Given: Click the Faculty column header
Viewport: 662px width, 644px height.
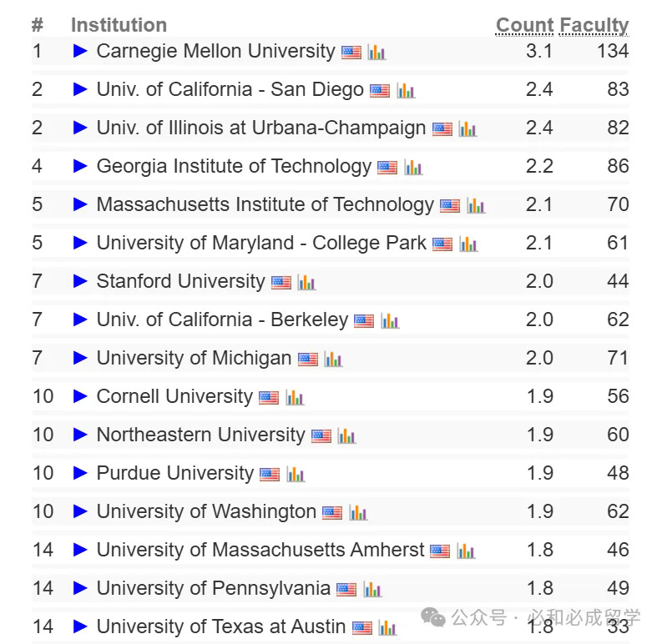Looking at the screenshot, I should point(594,26).
